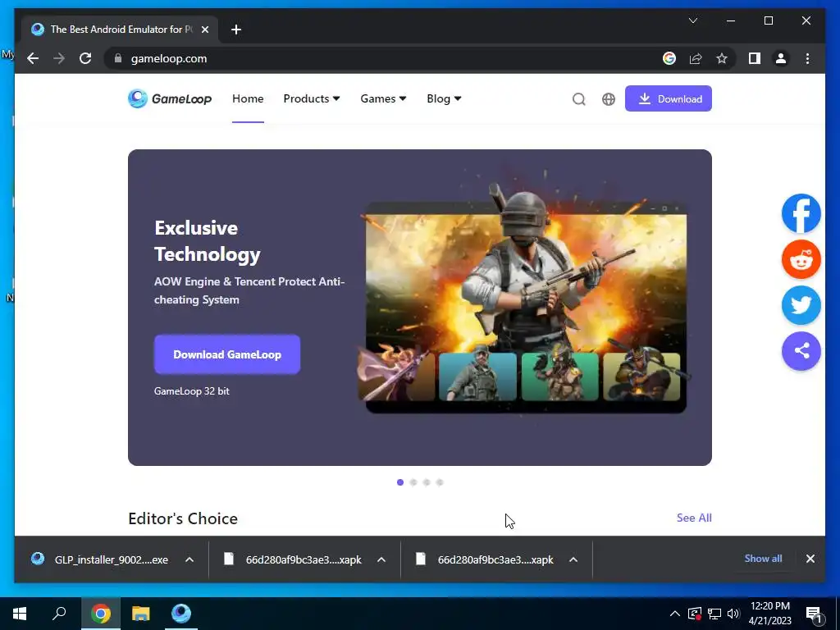The width and height of the screenshot is (840, 630).
Task: Click the GameLoop logo in header
Action: coord(170,98)
